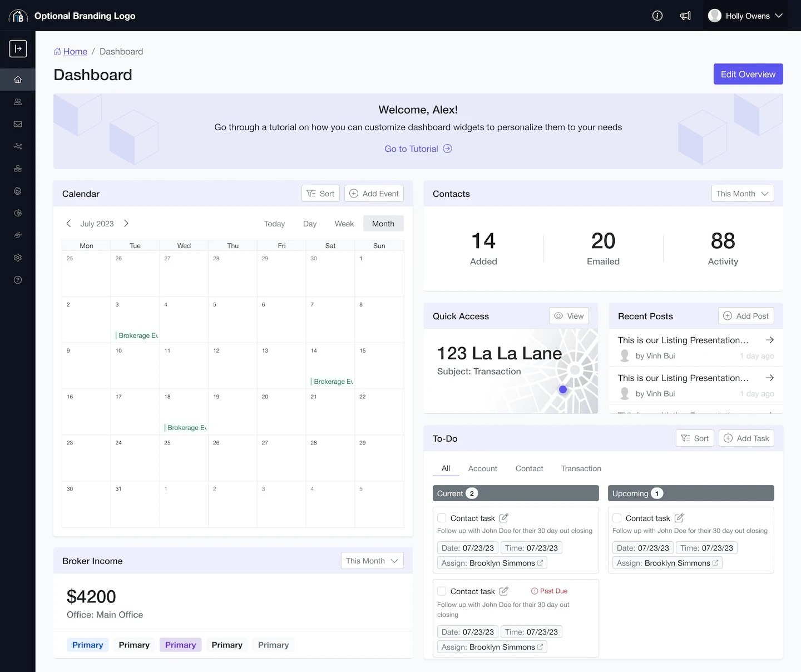Viewport: 801px width, 672px height.
Task: Open the This Month dropdown for Contacts
Action: (x=743, y=193)
